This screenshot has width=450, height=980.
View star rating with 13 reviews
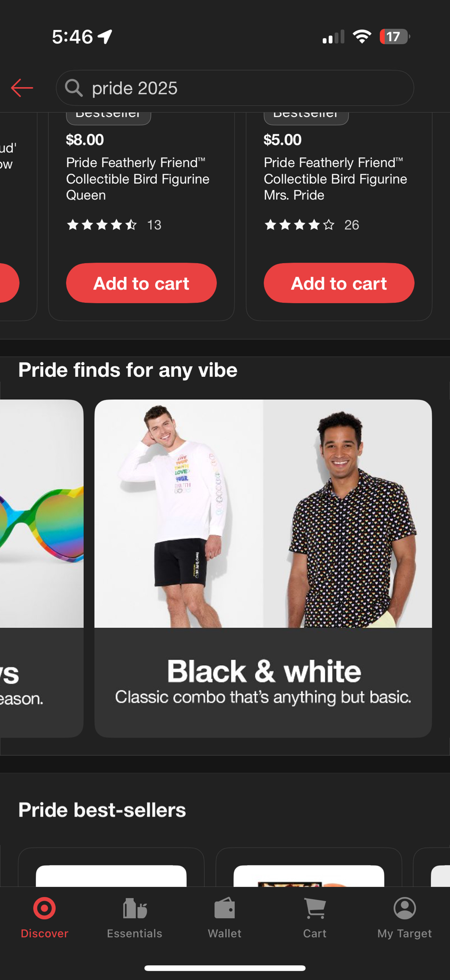[114, 225]
